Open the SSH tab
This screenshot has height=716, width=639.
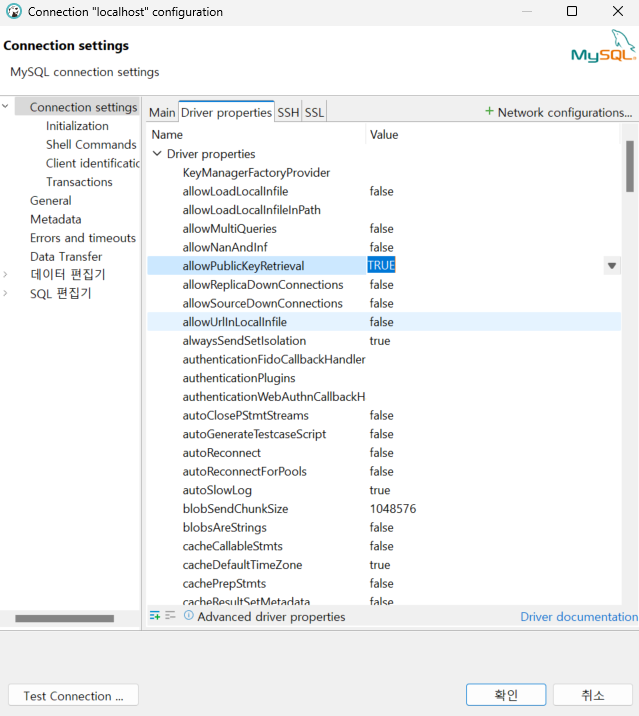pos(288,112)
